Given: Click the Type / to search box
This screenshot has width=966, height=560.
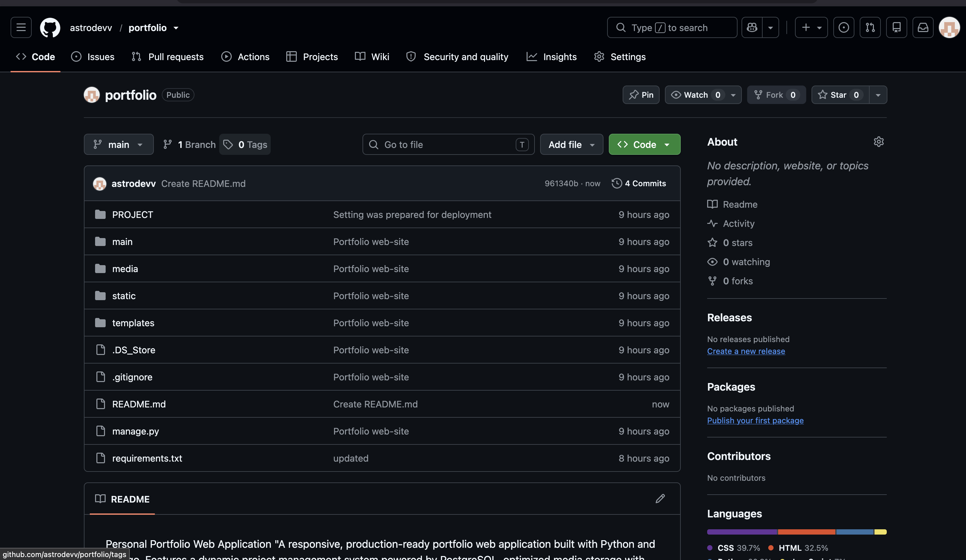Looking at the screenshot, I should (672, 28).
